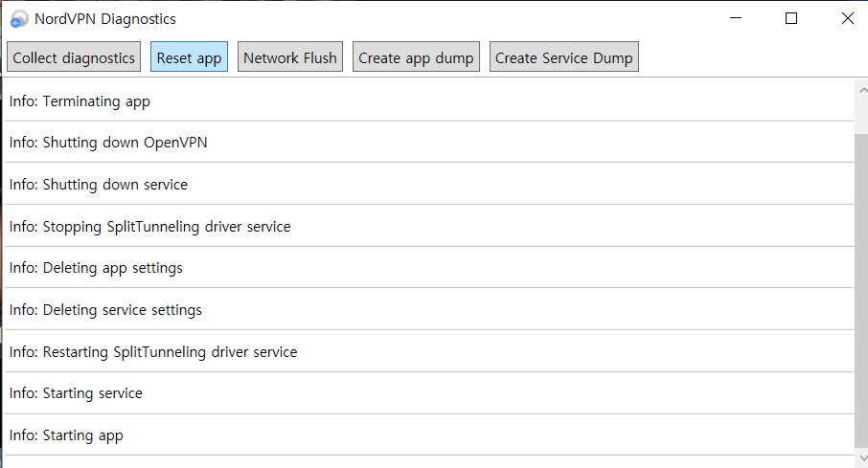Select log row 'Info: Deleting service settings'
Image resolution: width=868 pixels, height=468 pixels.
click(429, 310)
